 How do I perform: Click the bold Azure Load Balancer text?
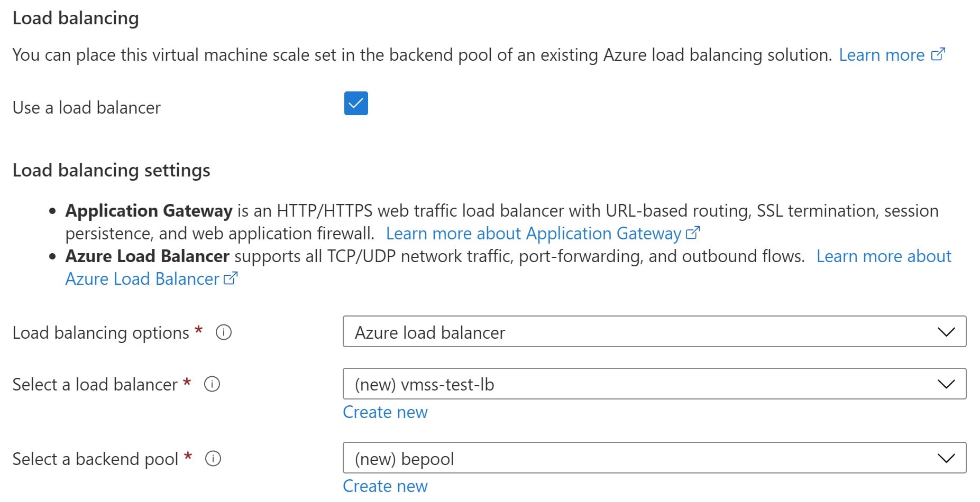148,256
